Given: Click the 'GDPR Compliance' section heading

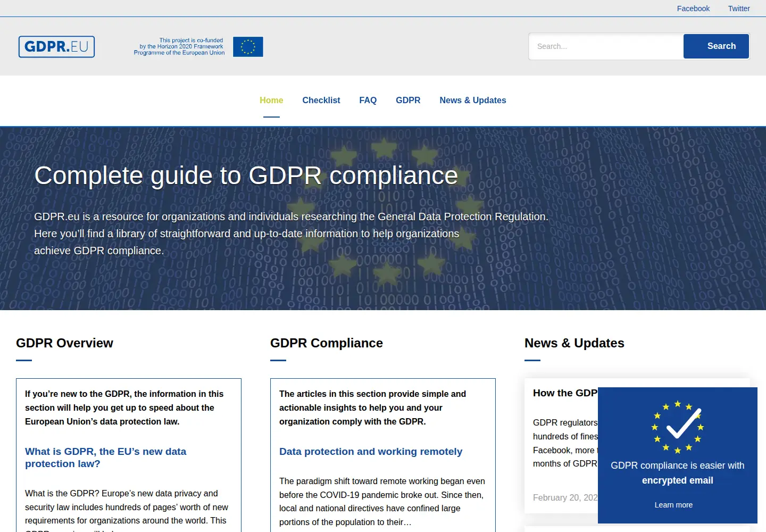Looking at the screenshot, I should [x=327, y=343].
